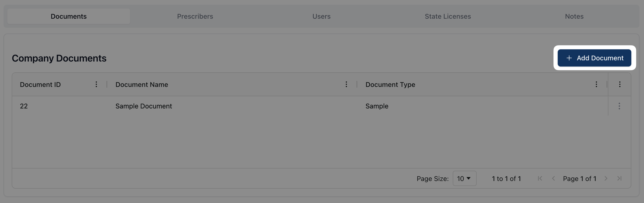
Task: Open Document Name column menu
Action: pyautogui.click(x=346, y=84)
